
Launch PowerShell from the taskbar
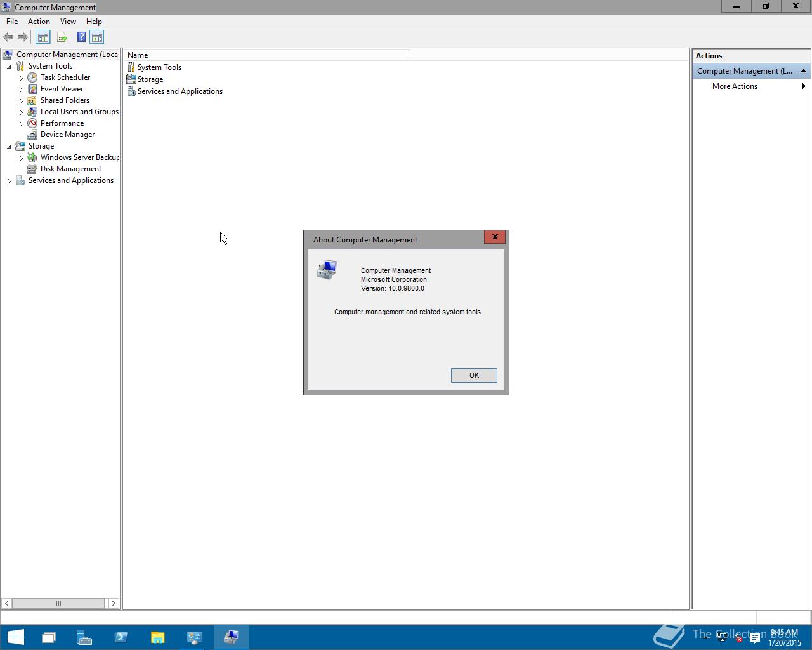tap(121, 637)
